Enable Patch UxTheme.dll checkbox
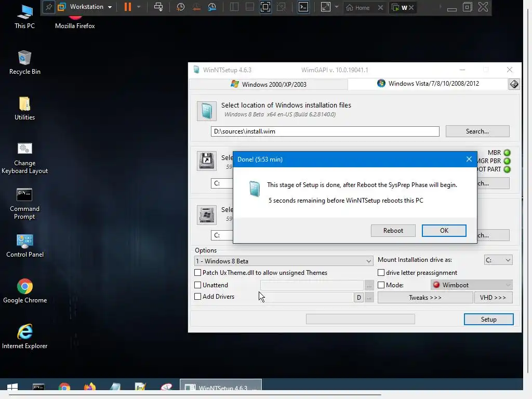Viewport: 532px width, 399px height. pyautogui.click(x=197, y=272)
